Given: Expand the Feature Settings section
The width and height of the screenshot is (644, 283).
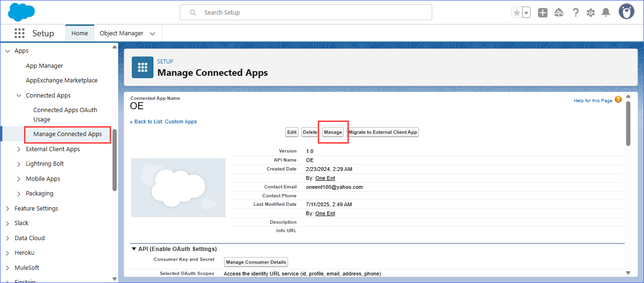Looking at the screenshot, I should (8, 209).
